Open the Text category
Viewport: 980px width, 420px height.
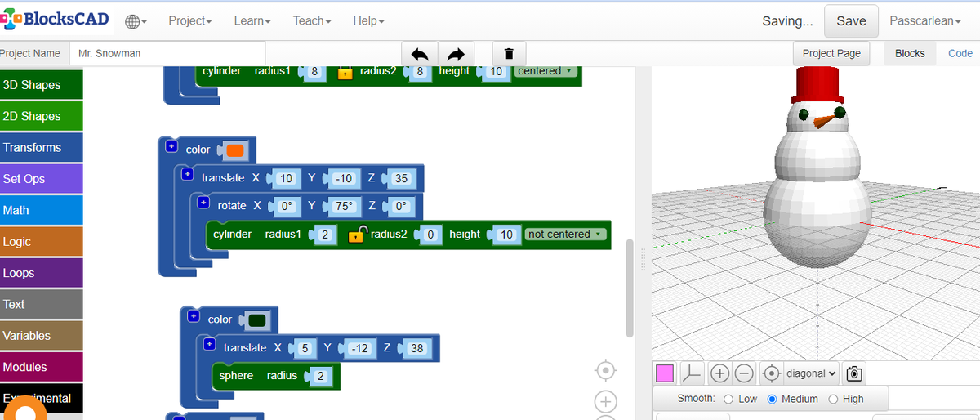tap(42, 304)
